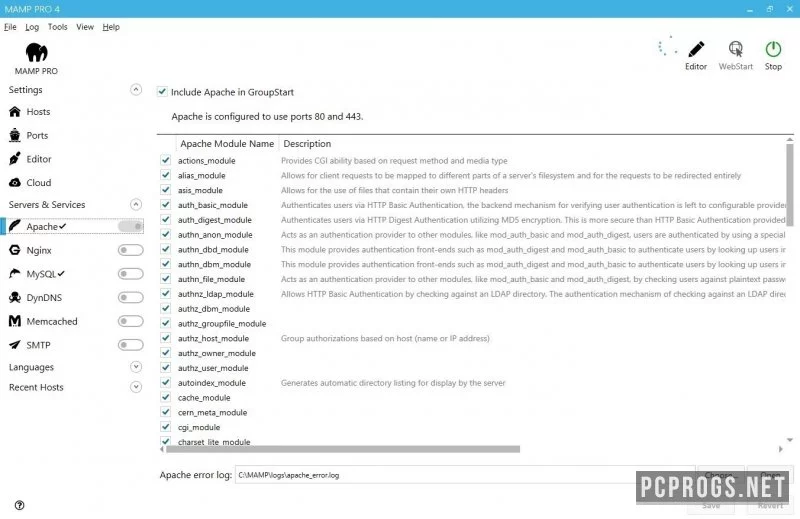Open the Log menu
Screen dimensions: 800x519
click(32, 27)
